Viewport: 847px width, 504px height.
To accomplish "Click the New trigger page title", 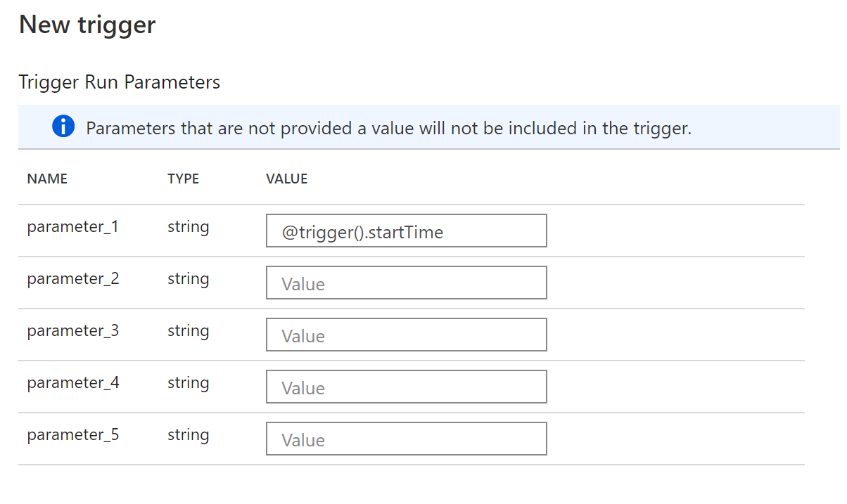I will tap(87, 25).
